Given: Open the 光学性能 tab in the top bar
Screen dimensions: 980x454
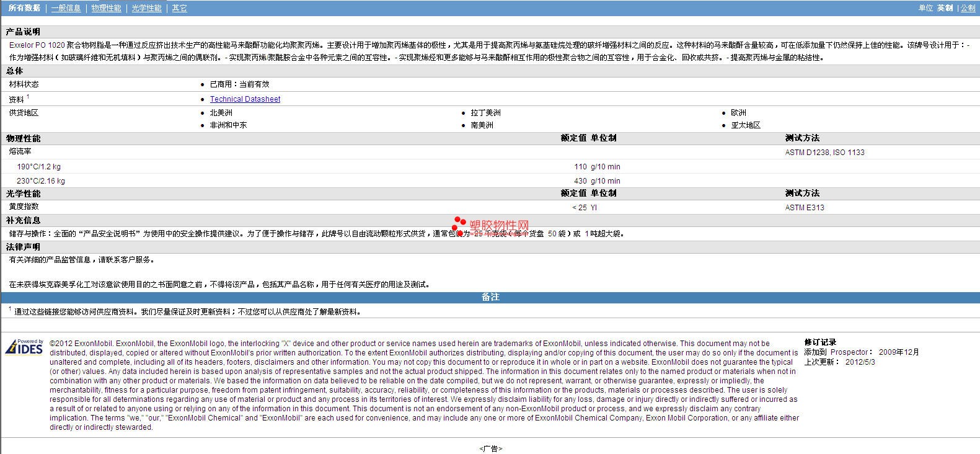Looking at the screenshot, I should (x=146, y=8).
